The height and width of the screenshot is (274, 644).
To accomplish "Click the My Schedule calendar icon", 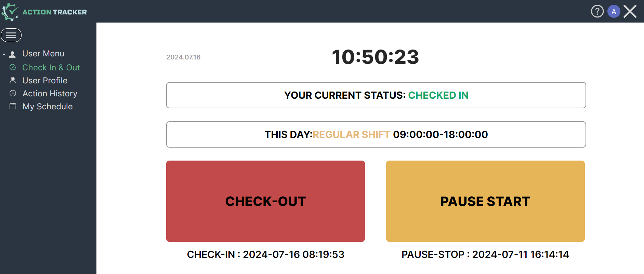I will 13,106.
